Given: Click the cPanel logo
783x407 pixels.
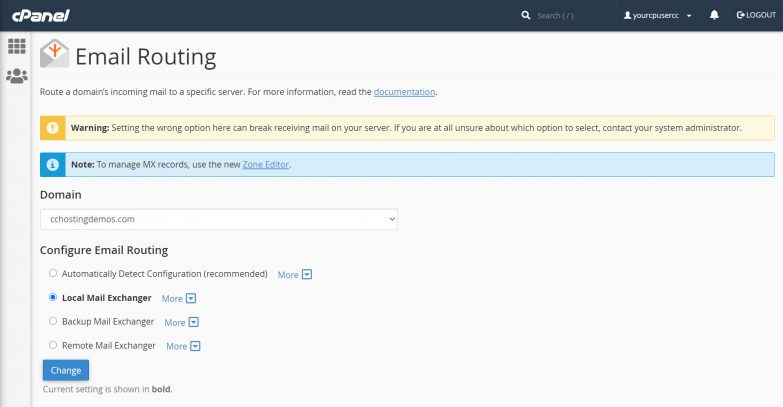Looking at the screenshot, I should (35, 15).
